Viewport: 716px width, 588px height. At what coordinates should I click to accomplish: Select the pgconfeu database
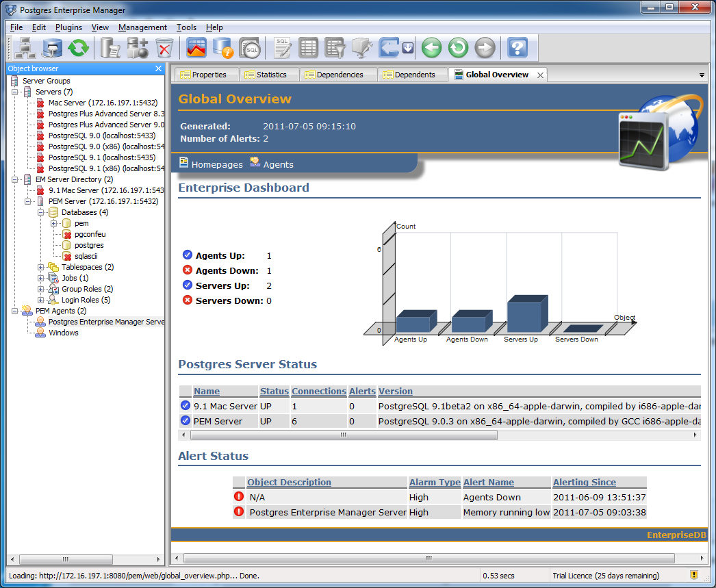[x=90, y=234]
